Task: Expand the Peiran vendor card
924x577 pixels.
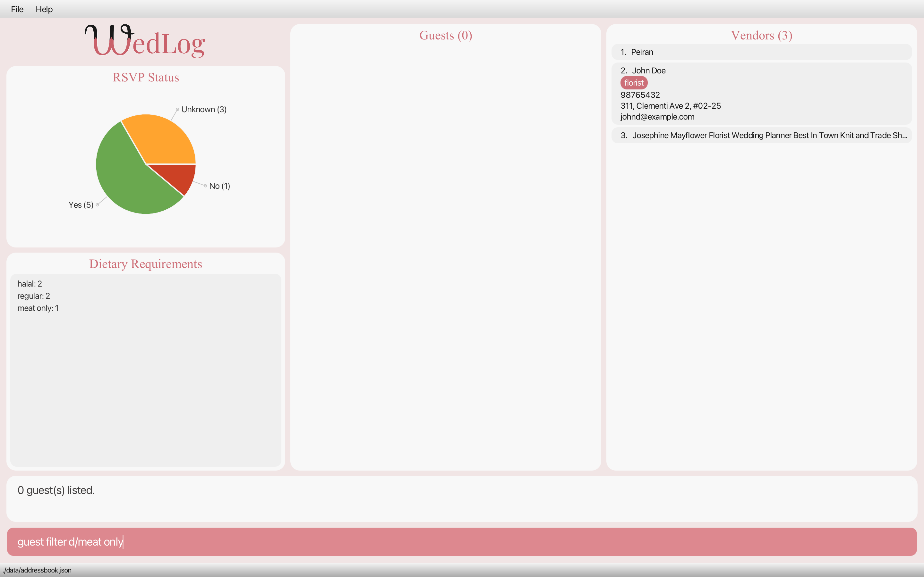Action: pyautogui.click(x=761, y=52)
